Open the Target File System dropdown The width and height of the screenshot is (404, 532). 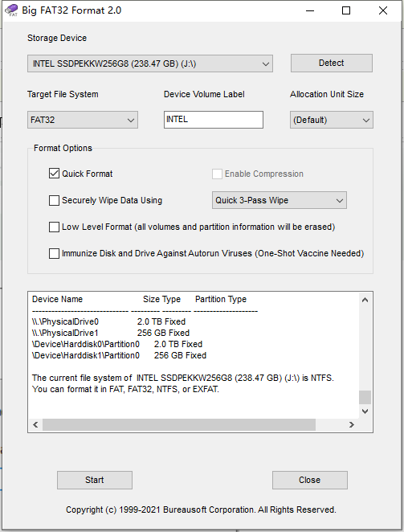click(x=83, y=120)
